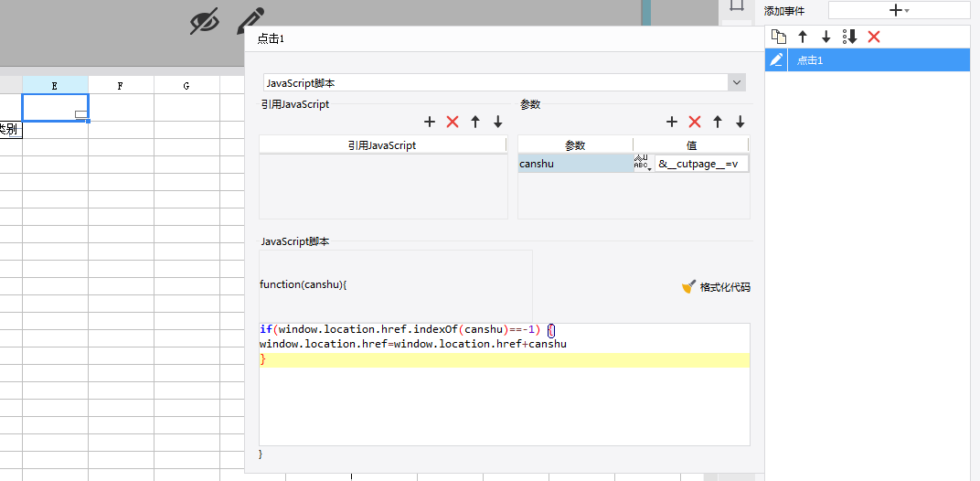This screenshot has height=481, width=980.
Task: Delete the selected referenced JavaScript entry
Action: (453, 122)
